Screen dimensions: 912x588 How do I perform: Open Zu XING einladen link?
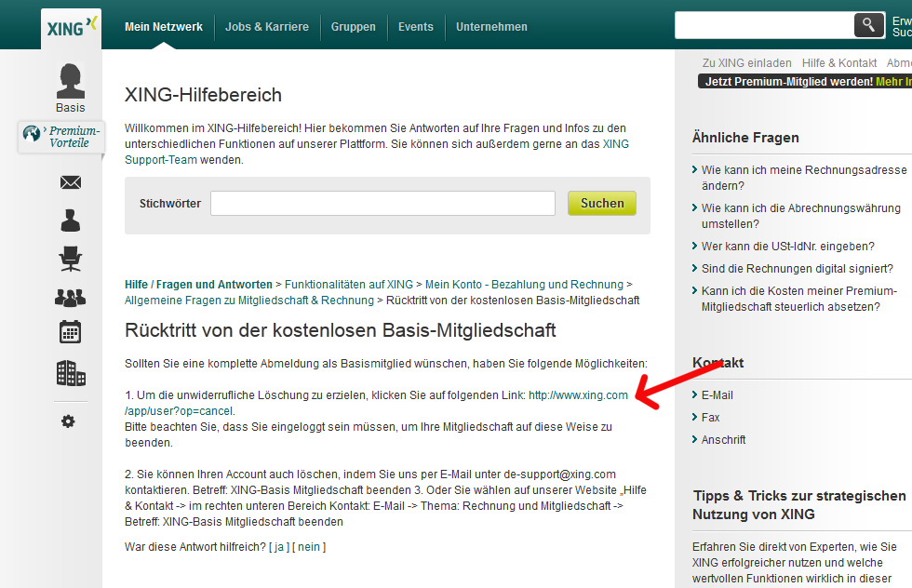[x=746, y=63]
